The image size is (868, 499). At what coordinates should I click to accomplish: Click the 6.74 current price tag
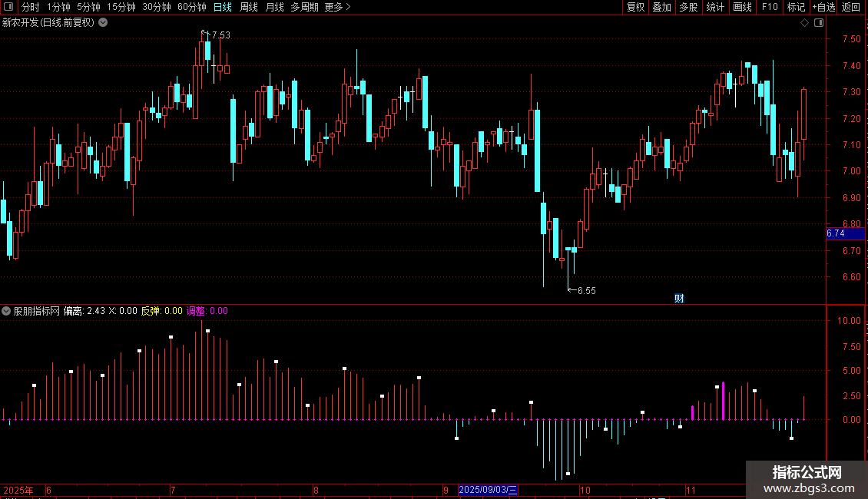point(845,233)
